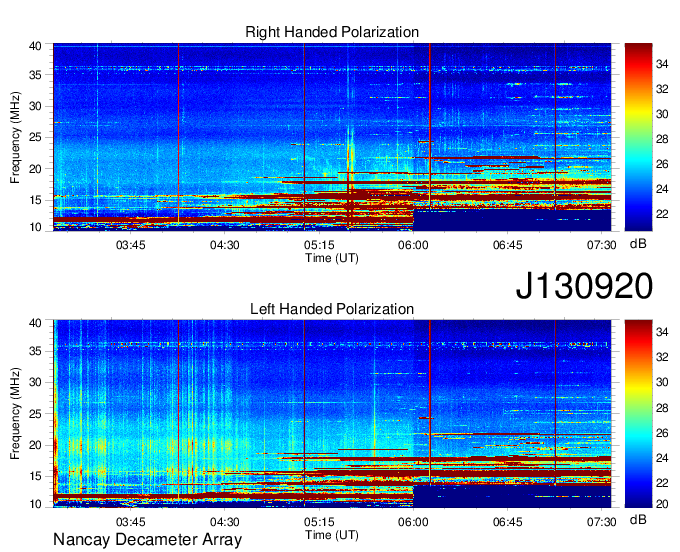This screenshot has width=680, height=552.
Task: Click the dB label of left-handed colorbar
Action: (638, 520)
